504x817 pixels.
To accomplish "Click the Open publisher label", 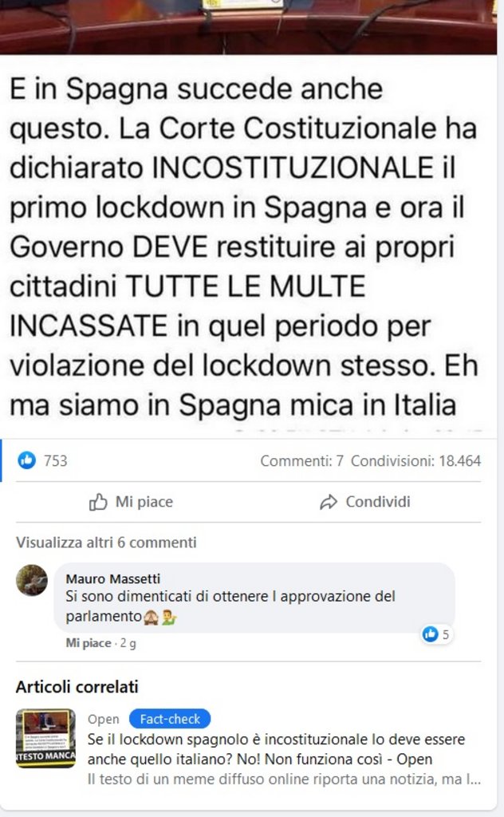I will point(103,720).
